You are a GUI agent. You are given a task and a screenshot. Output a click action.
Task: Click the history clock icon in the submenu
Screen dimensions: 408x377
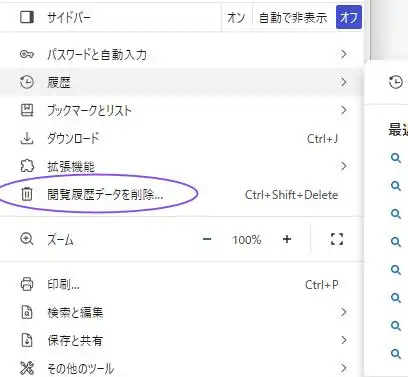[x=396, y=82]
